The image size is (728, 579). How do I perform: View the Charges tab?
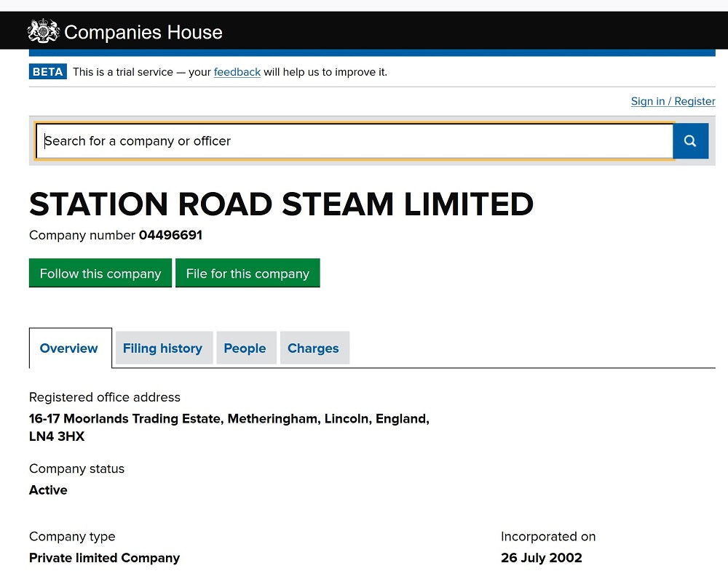[x=314, y=348]
